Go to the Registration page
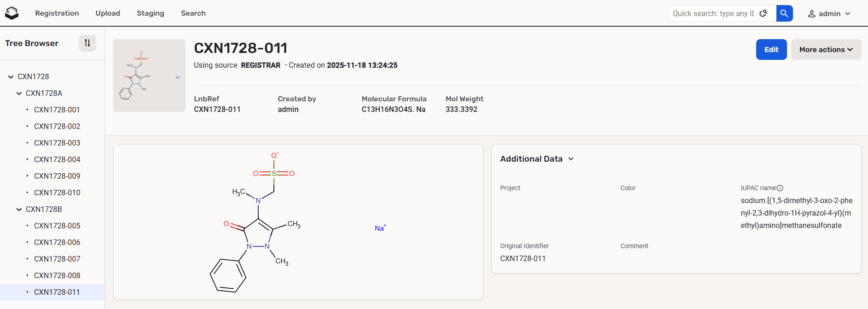The height and width of the screenshot is (309, 868). click(x=57, y=13)
